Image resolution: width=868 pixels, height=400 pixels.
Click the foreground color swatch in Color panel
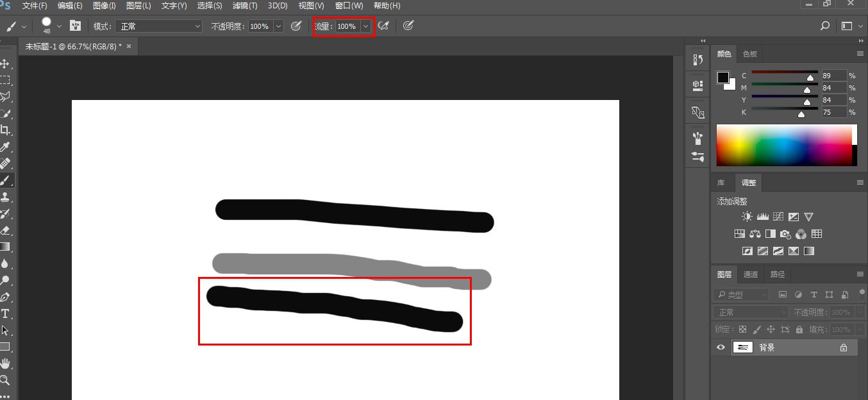tap(723, 78)
